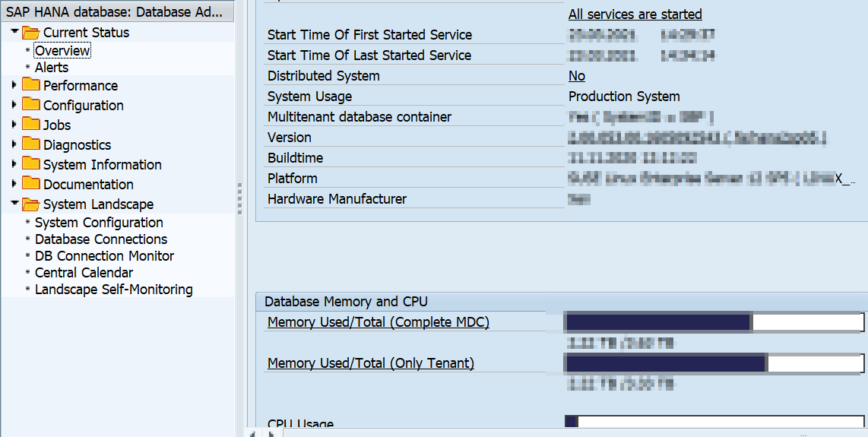Image resolution: width=868 pixels, height=437 pixels.
Task: Select the System Information tree label
Action: coord(103,165)
